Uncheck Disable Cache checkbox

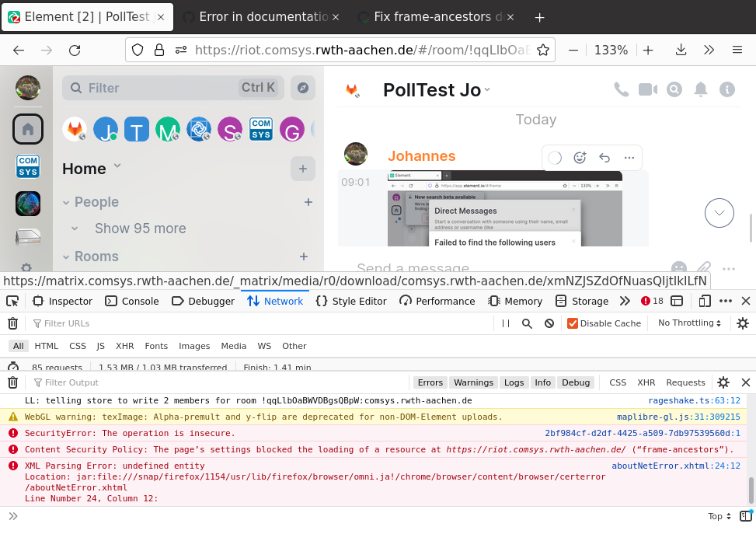pyautogui.click(x=573, y=323)
